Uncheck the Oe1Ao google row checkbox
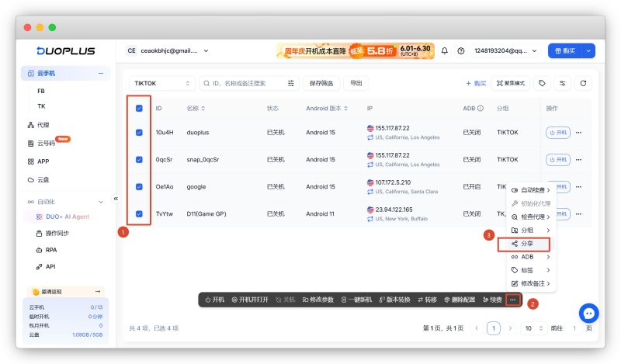The width and height of the screenshot is (621, 364). click(x=139, y=186)
